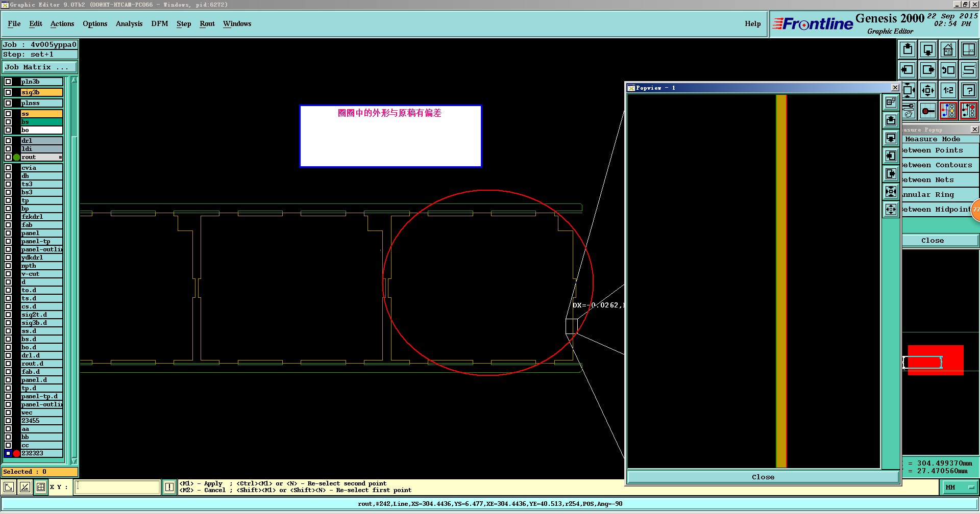
Task: Choose Between Contours measure mode
Action: pos(940,165)
